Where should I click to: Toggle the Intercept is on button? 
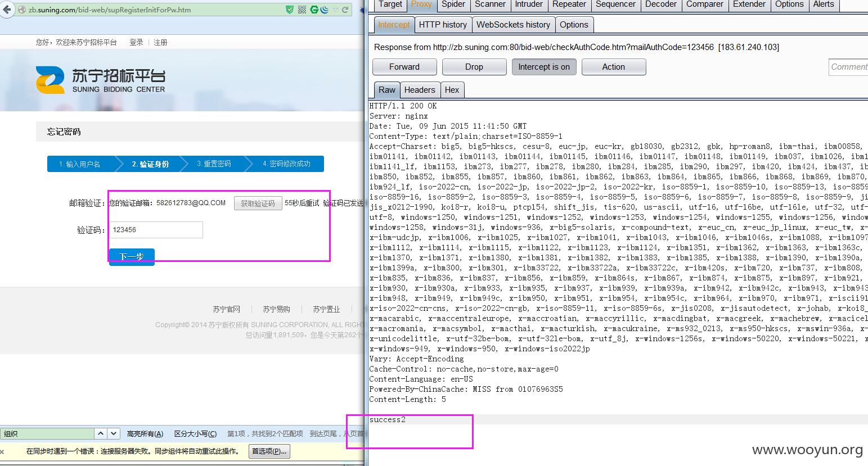pyautogui.click(x=544, y=67)
